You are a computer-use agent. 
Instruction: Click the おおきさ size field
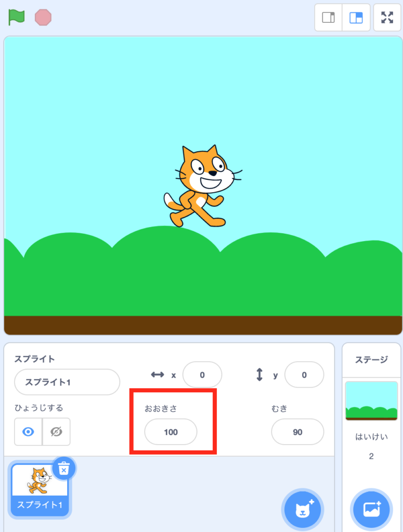(x=171, y=432)
